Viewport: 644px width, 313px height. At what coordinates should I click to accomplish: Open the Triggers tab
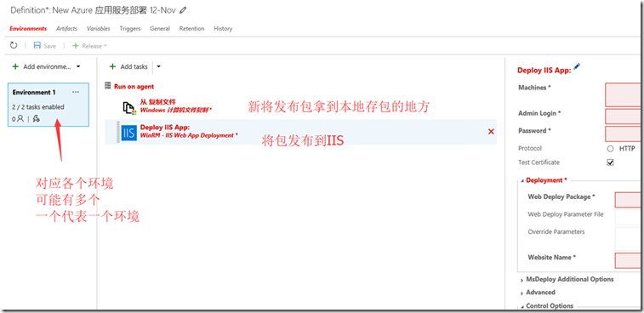[x=130, y=29]
